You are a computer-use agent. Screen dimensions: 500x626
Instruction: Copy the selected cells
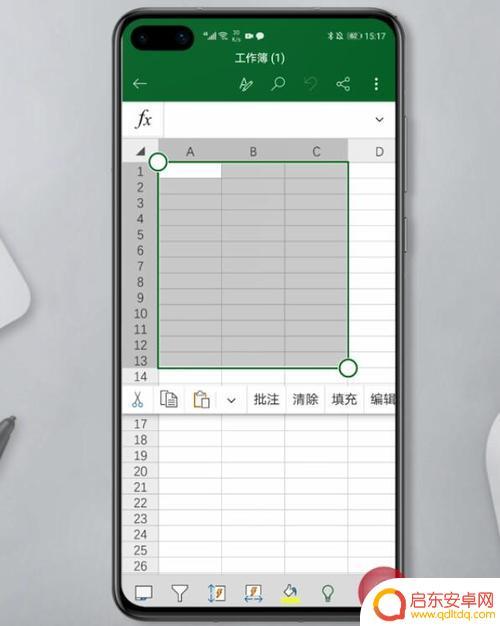[169, 399]
